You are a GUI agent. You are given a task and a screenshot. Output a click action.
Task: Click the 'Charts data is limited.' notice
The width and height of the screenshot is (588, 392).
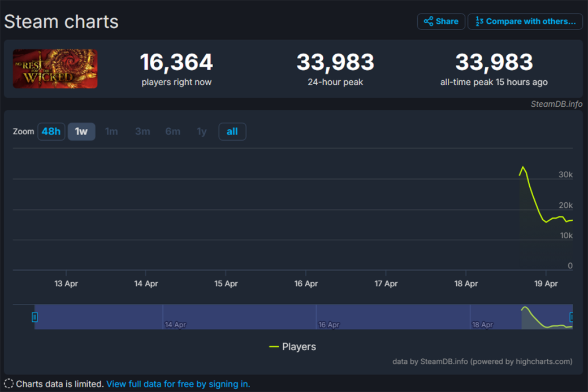point(59,384)
